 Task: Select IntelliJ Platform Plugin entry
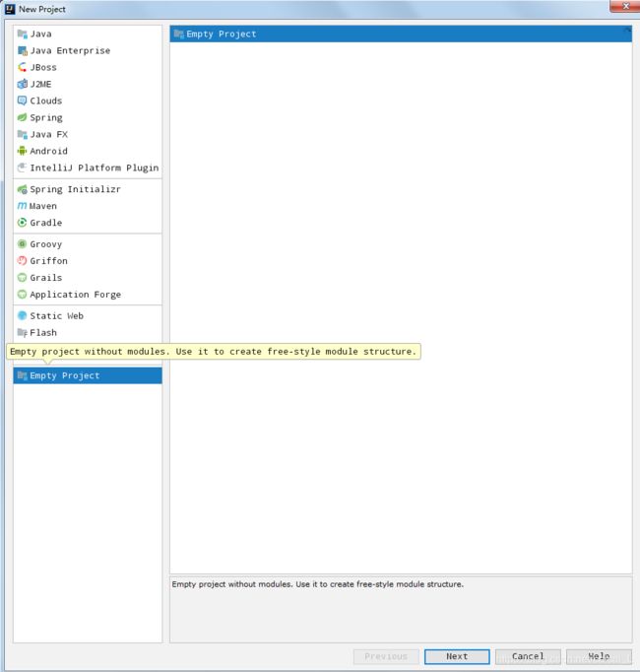click(x=88, y=168)
